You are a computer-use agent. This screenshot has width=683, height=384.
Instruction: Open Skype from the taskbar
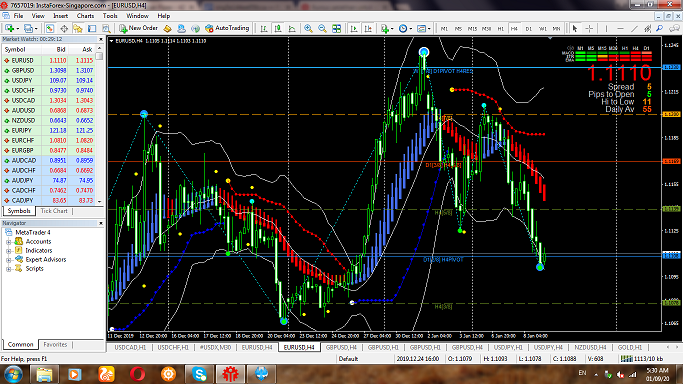point(199,374)
